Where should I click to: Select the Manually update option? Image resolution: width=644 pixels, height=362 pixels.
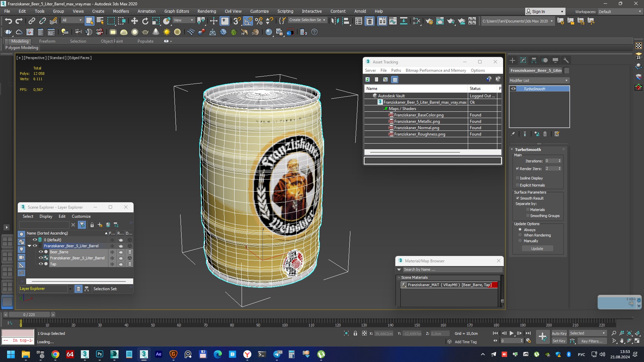(x=520, y=241)
